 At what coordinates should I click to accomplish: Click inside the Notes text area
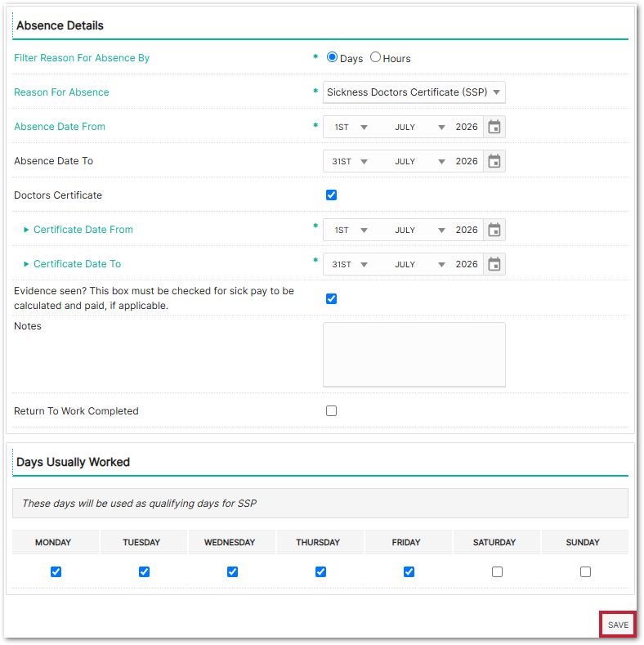414,355
